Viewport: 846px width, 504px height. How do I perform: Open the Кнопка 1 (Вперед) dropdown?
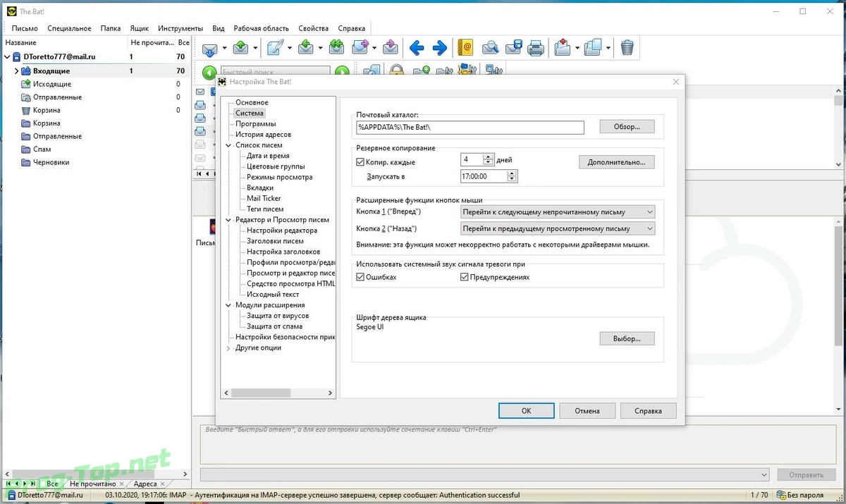pyautogui.click(x=557, y=211)
